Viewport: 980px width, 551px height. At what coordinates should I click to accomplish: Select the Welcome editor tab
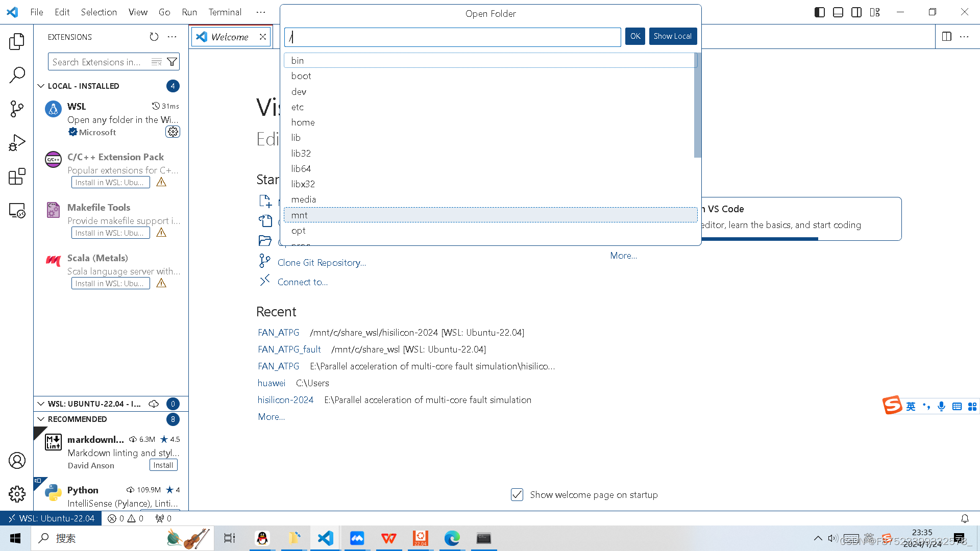229,37
